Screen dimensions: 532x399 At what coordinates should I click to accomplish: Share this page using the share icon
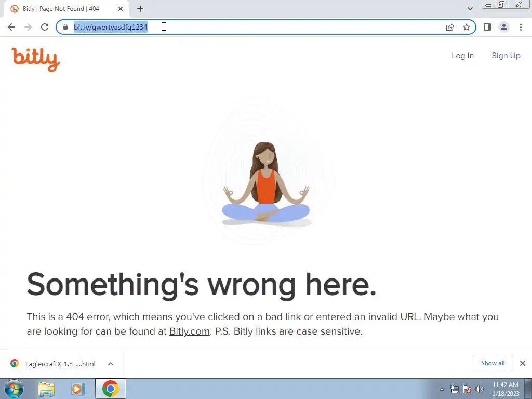pyautogui.click(x=450, y=27)
